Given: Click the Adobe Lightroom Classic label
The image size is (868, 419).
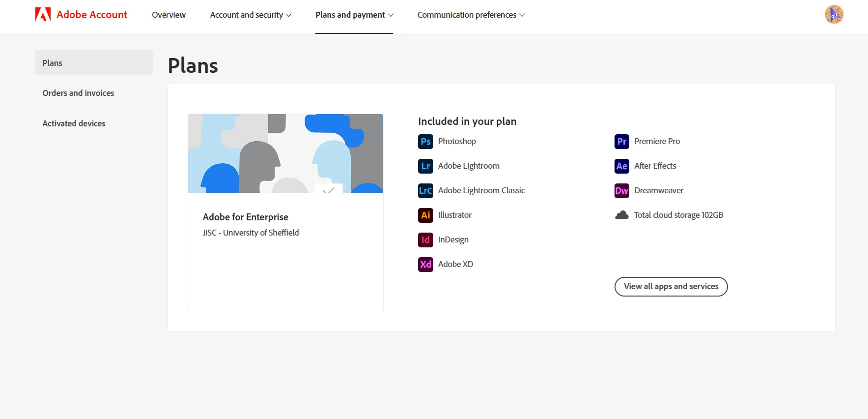Looking at the screenshot, I should tap(481, 190).
